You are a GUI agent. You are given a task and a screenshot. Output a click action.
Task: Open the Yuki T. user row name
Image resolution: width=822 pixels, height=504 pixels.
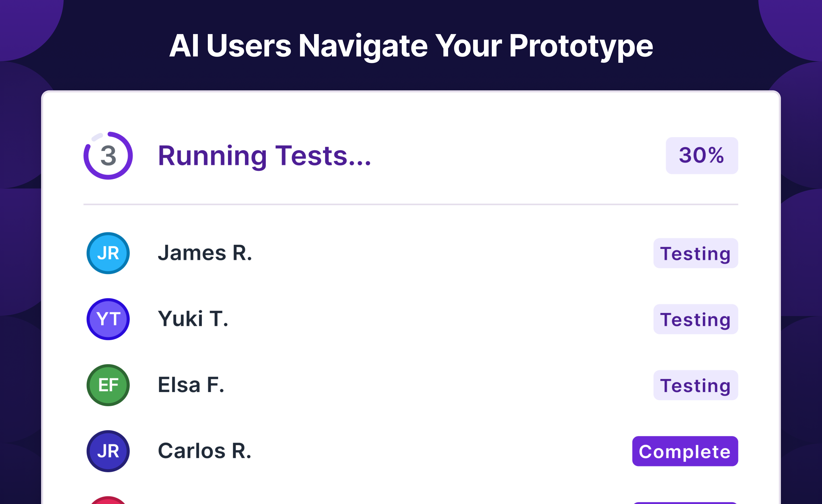(193, 319)
